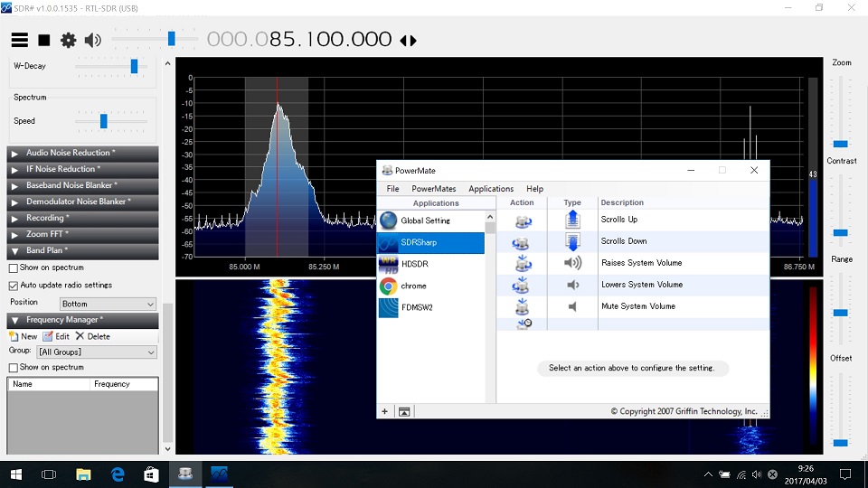Screen dimensions: 868x488
Task: Expand the Baseband Noise Blanker panel
Action: click(82, 185)
